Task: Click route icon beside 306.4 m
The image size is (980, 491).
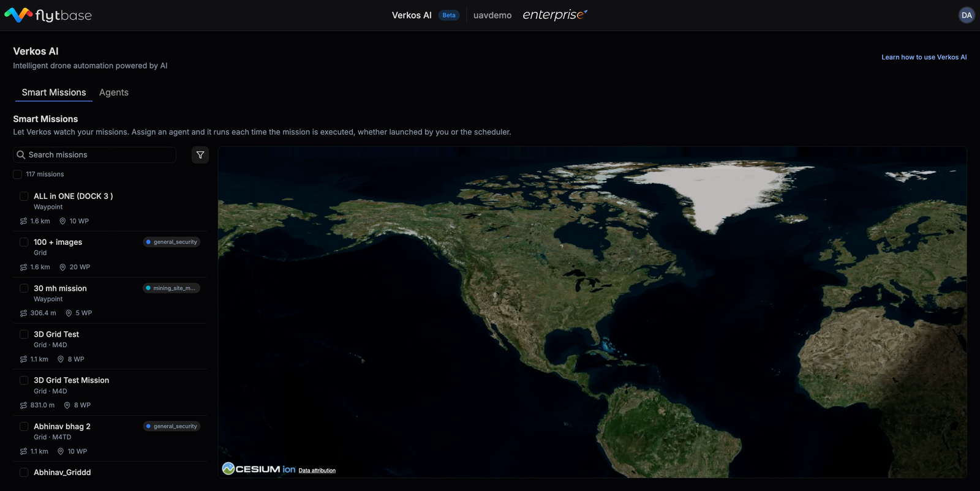Action: (23, 313)
